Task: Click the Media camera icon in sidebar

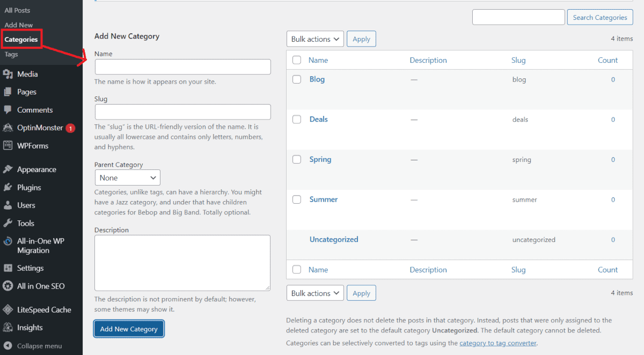Action: (x=8, y=74)
